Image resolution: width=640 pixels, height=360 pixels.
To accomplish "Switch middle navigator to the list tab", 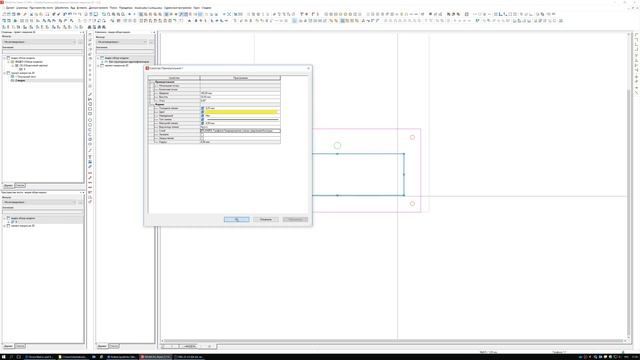I will [x=114, y=346].
